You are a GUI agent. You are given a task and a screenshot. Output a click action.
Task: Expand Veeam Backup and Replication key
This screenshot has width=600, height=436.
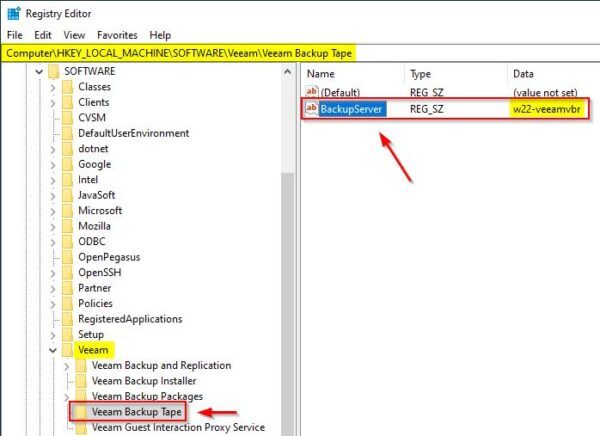pos(67,366)
